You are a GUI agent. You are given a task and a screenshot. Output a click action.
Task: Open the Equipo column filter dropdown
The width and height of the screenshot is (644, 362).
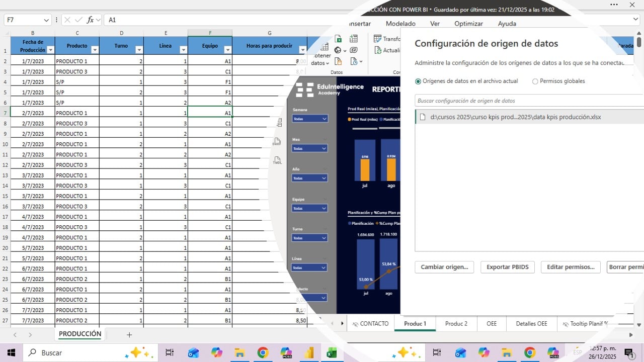pos(227,50)
